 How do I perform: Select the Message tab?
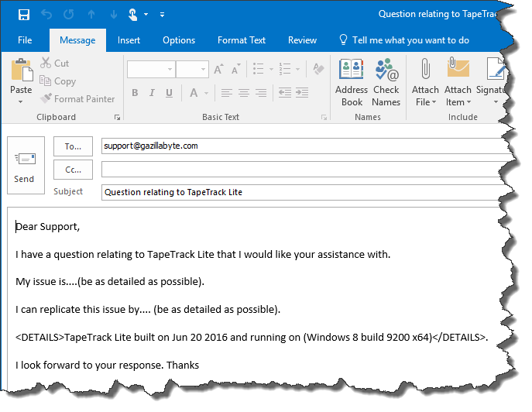click(x=77, y=40)
